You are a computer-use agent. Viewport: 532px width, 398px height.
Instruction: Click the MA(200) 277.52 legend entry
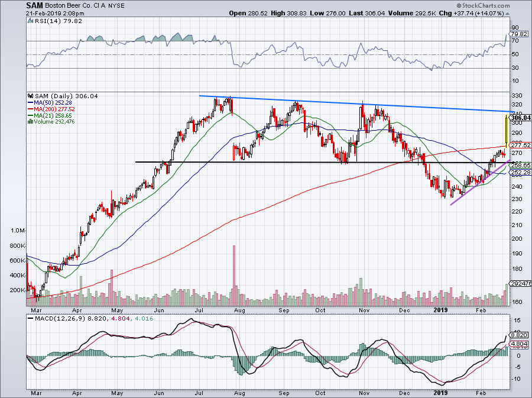[51, 109]
